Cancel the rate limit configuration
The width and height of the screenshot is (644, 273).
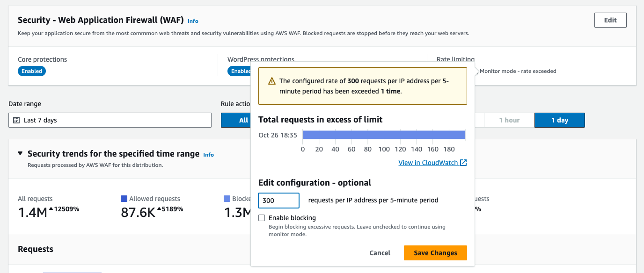[x=380, y=253]
